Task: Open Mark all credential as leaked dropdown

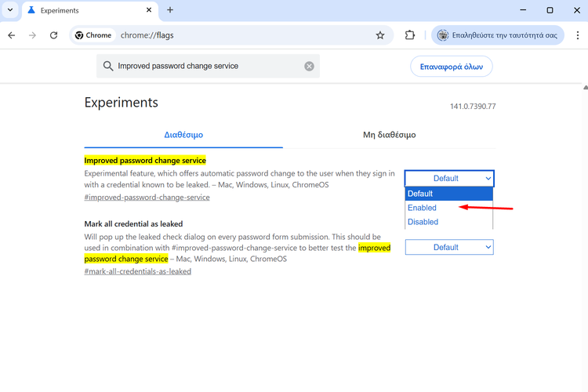Action: point(449,247)
